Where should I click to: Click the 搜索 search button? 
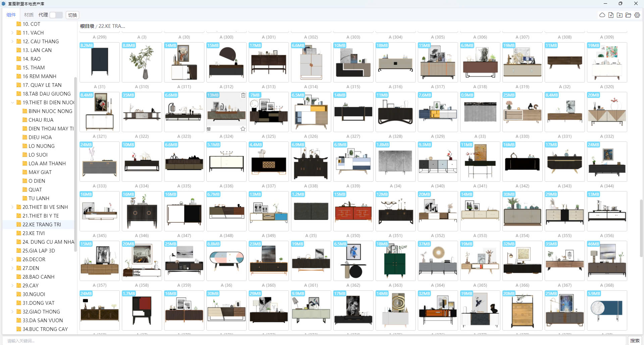(x=634, y=341)
